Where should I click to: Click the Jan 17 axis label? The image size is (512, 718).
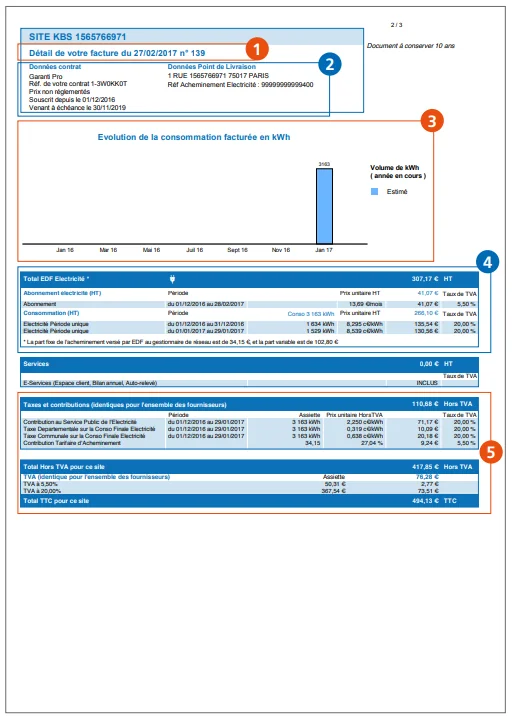coord(324,250)
